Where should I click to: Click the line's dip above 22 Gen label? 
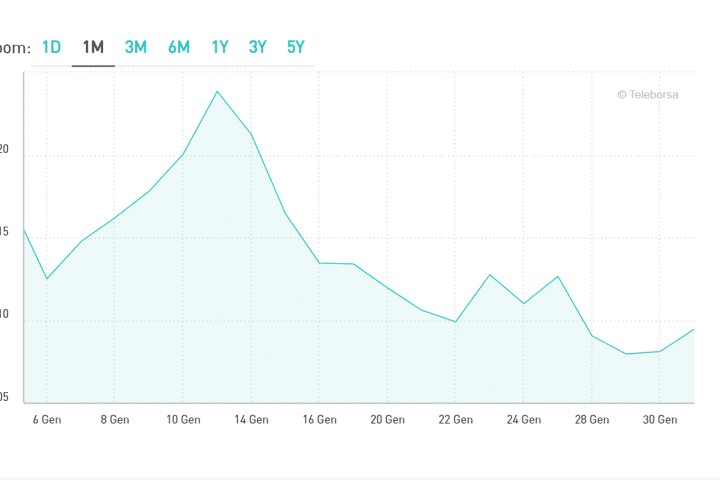[x=456, y=322]
